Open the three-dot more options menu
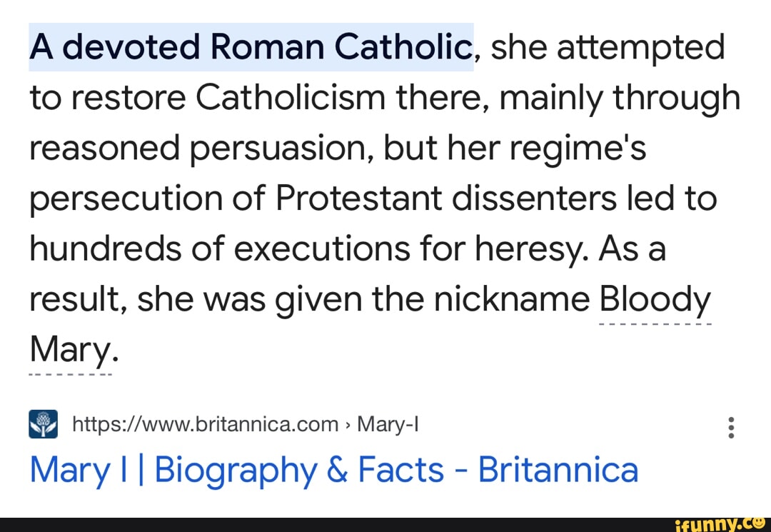 click(x=730, y=427)
